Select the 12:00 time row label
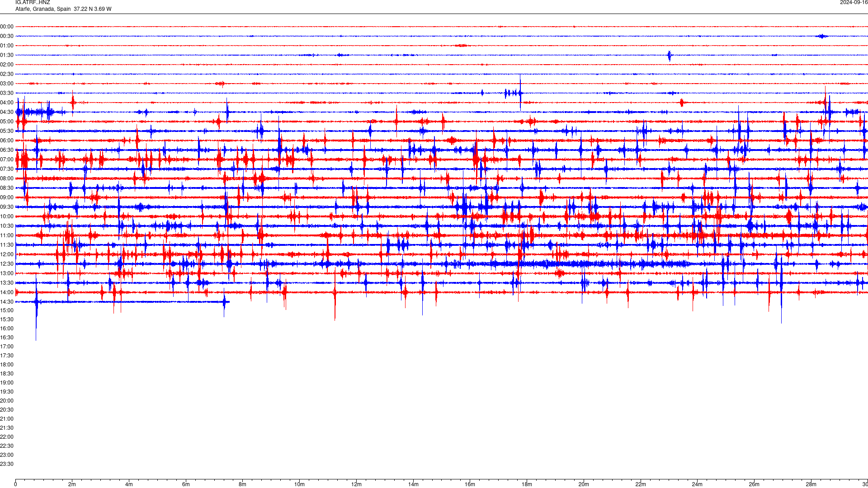 [x=7, y=254]
